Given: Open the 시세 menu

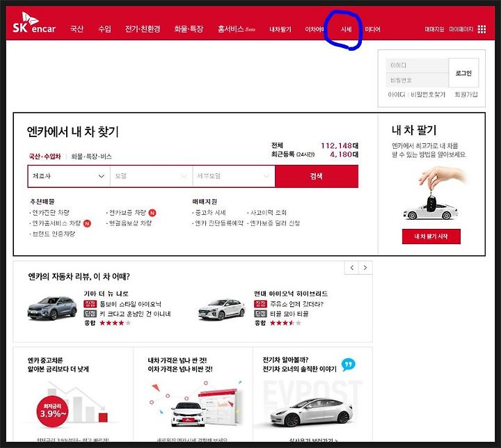Looking at the screenshot, I should 347,29.
